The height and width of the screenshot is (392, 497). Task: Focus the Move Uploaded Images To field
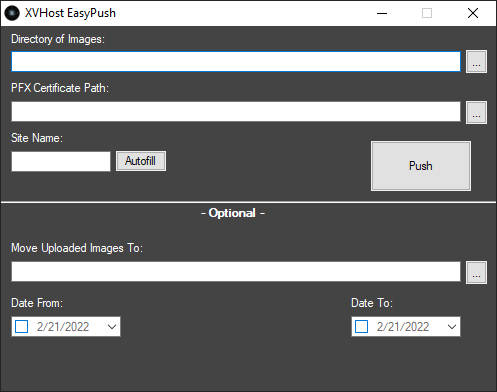[236, 272]
